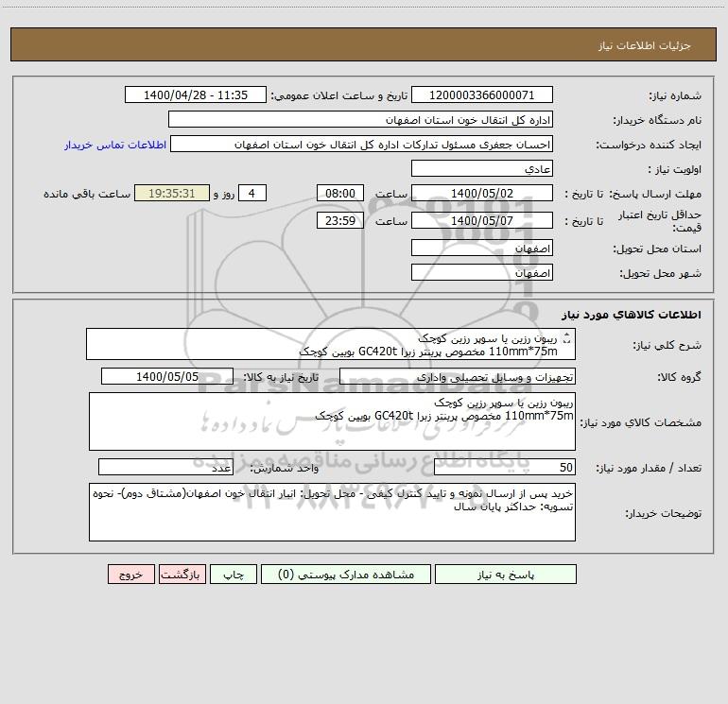
Task: Click the جزئیات اطلاعات نیاز header title
Action: [x=645, y=45]
